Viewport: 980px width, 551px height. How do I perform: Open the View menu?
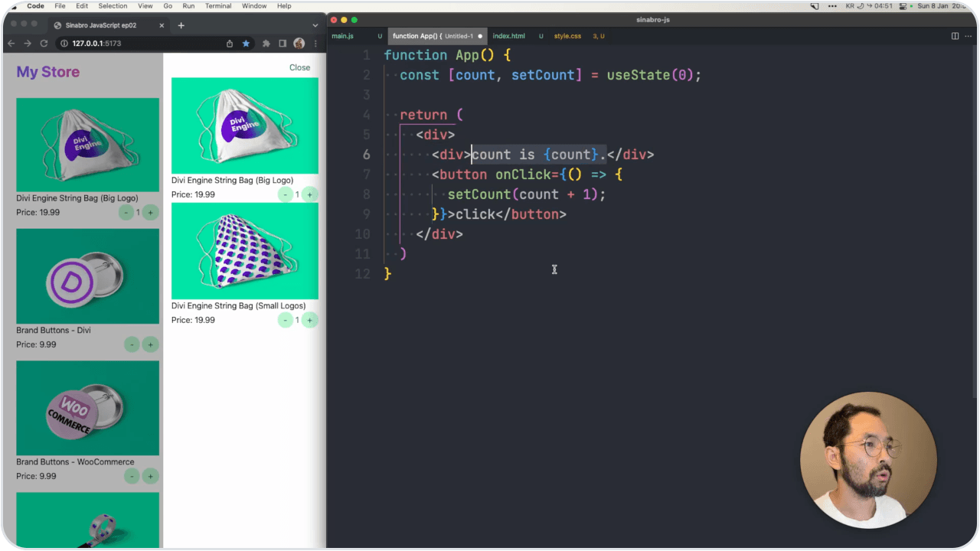pyautogui.click(x=145, y=6)
